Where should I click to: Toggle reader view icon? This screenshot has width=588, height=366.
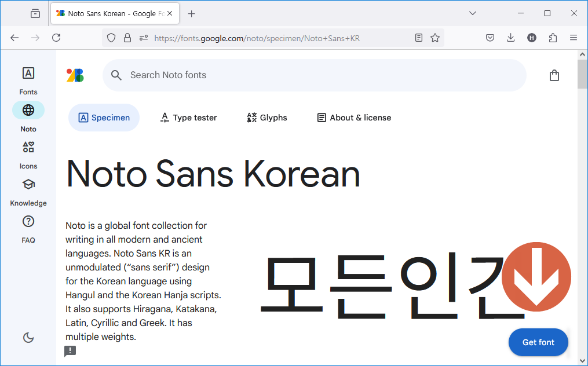click(x=419, y=38)
